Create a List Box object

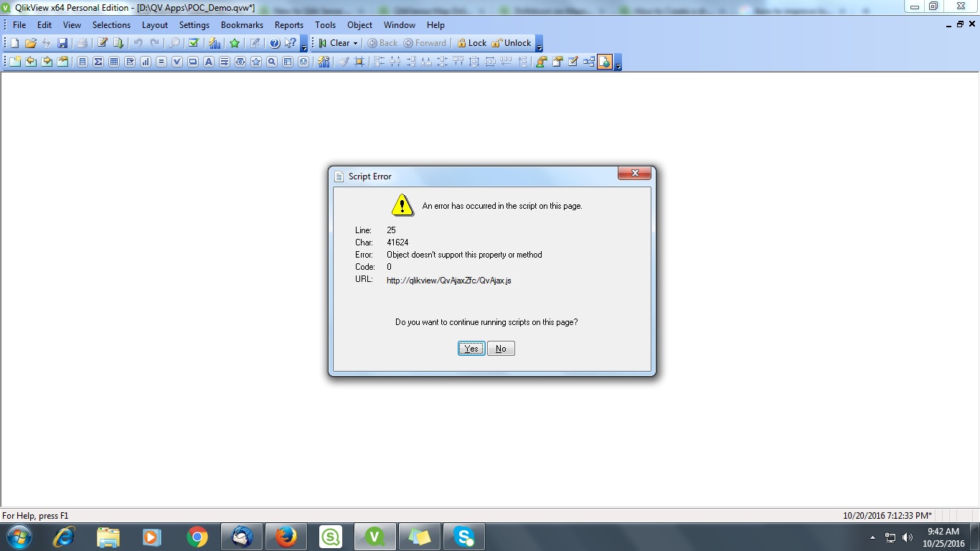click(x=83, y=62)
